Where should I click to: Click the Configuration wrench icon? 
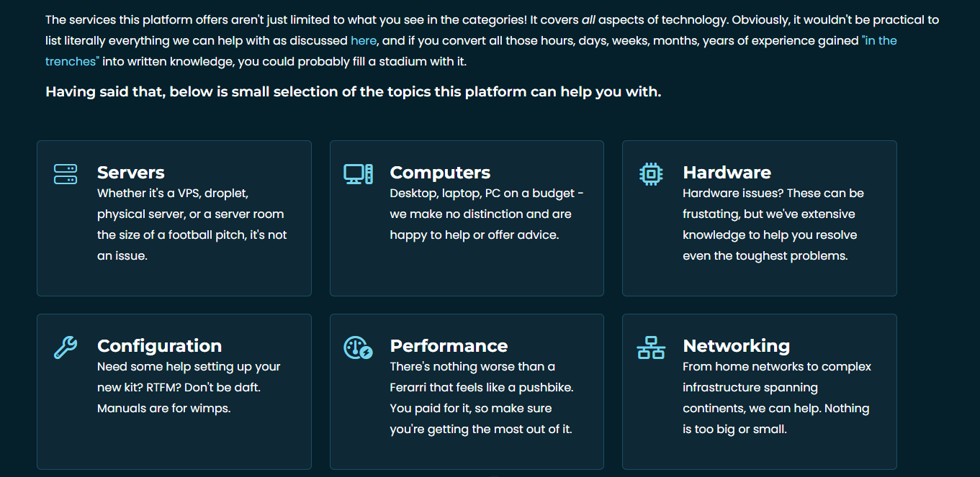click(66, 347)
